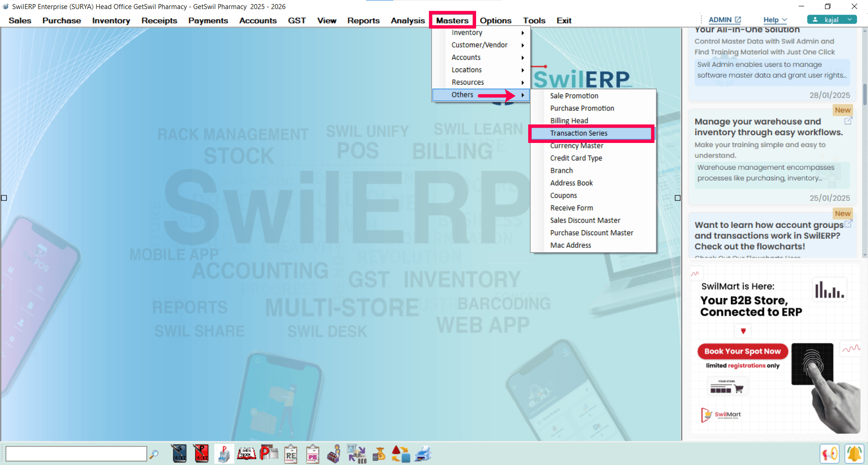The height and width of the screenshot is (465, 868).
Task: Open the bell notifications icon
Action: click(854, 454)
